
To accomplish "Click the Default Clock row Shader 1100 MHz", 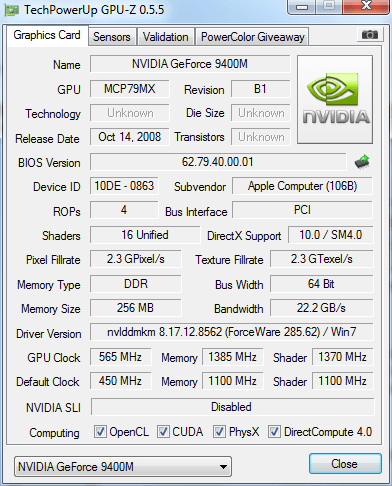I will coord(343,381).
